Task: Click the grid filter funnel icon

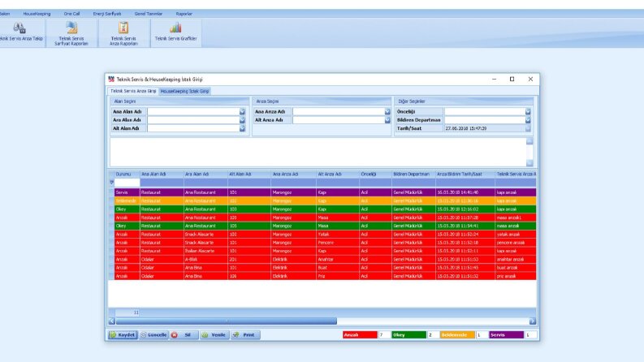Action: coord(111,183)
